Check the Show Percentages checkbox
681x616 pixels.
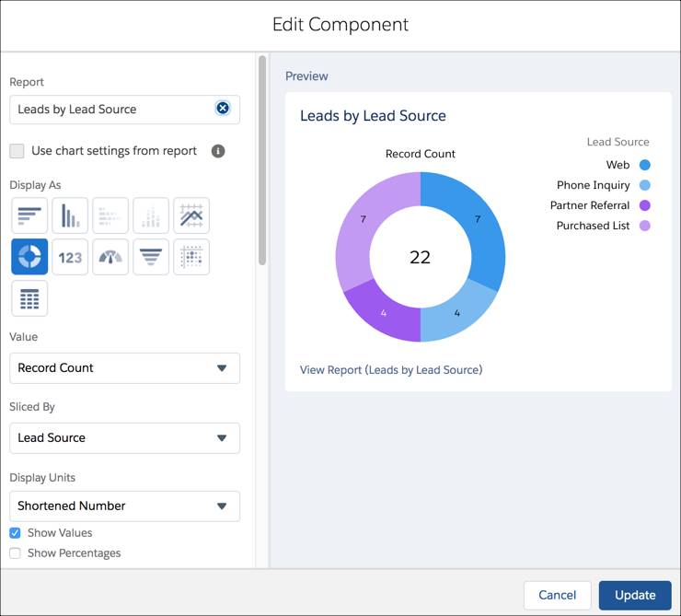click(15, 553)
